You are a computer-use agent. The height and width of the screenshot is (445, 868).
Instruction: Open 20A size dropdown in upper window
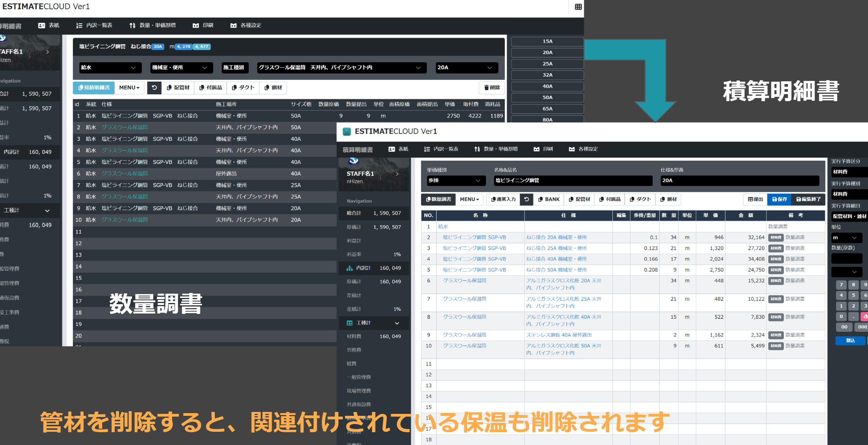click(x=467, y=68)
